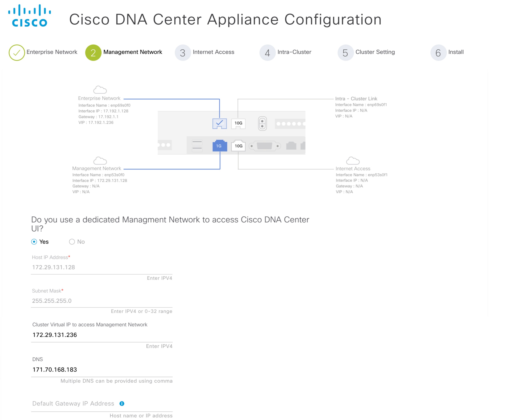Viewport: 509px width, 420px height.
Task: Click 'Interface Name : enp69s0f1' text
Action: pyautogui.click(x=361, y=104)
